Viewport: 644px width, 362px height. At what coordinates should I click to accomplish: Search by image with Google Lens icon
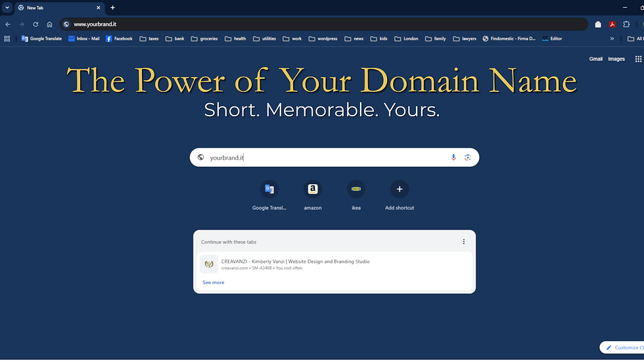467,157
